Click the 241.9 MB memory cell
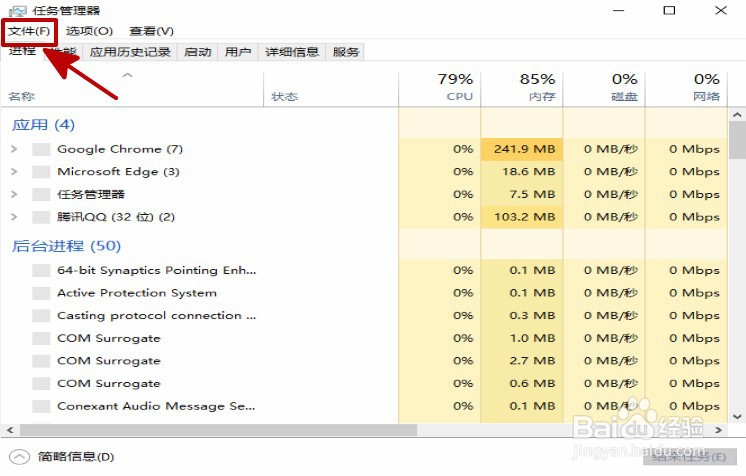746x476 pixels. pyautogui.click(x=522, y=149)
